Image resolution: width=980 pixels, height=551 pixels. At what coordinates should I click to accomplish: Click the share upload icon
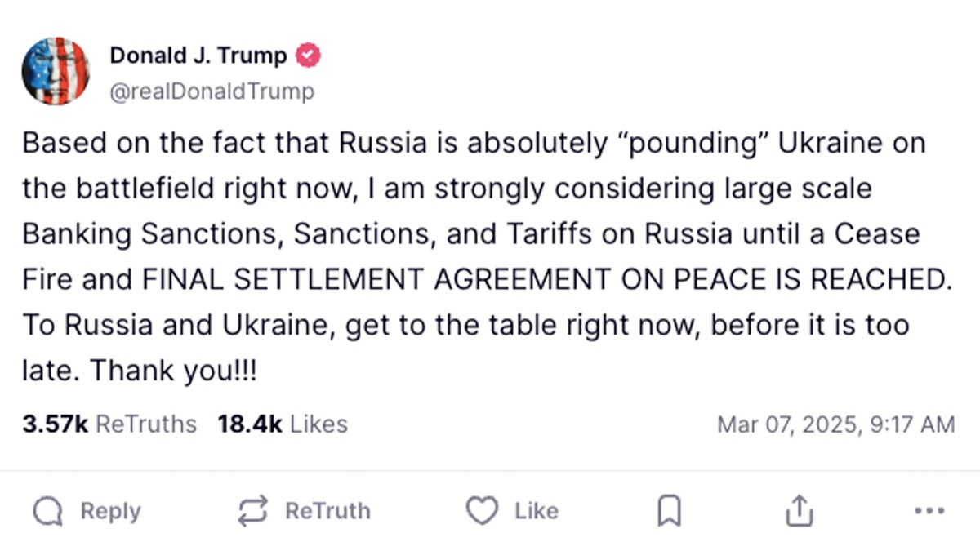[799, 512]
